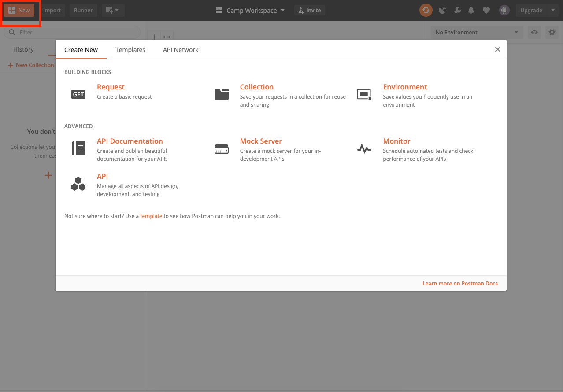Image resolution: width=563 pixels, height=392 pixels.
Task: Click the New button
Action: (x=19, y=10)
